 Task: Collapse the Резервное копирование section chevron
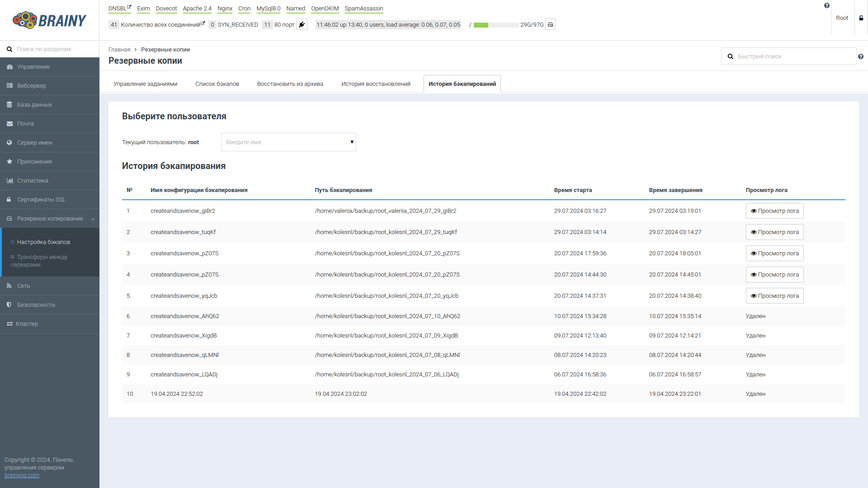[x=93, y=219]
